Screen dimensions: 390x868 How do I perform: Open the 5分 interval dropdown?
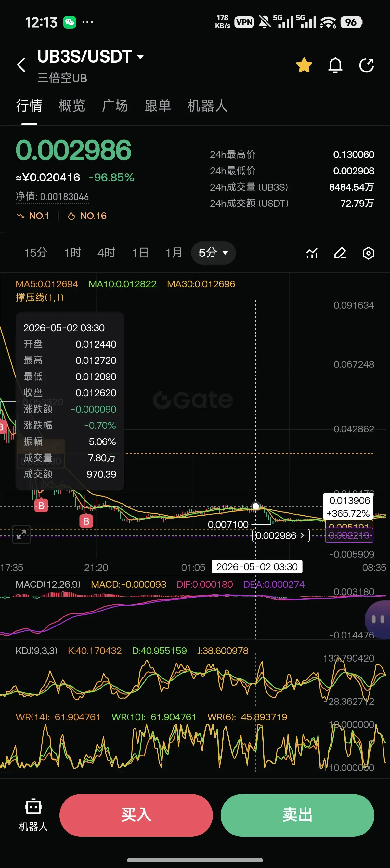coord(213,253)
